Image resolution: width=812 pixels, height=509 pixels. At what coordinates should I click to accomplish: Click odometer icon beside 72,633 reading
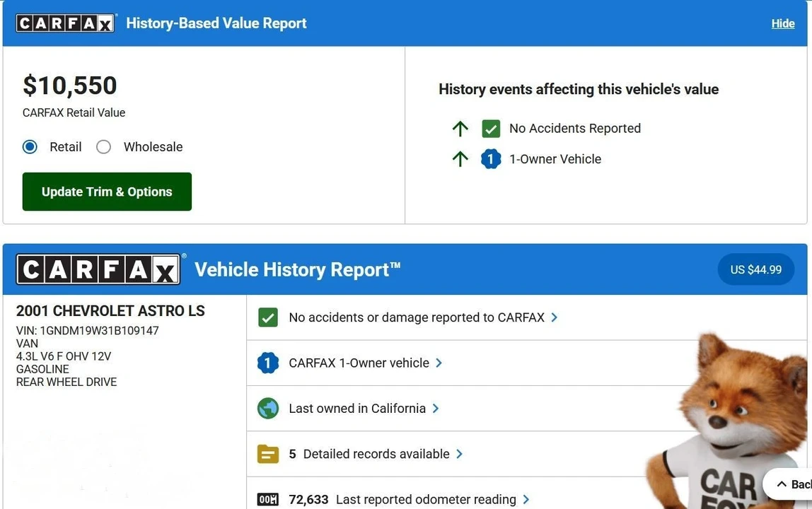pyautogui.click(x=268, y=500)
